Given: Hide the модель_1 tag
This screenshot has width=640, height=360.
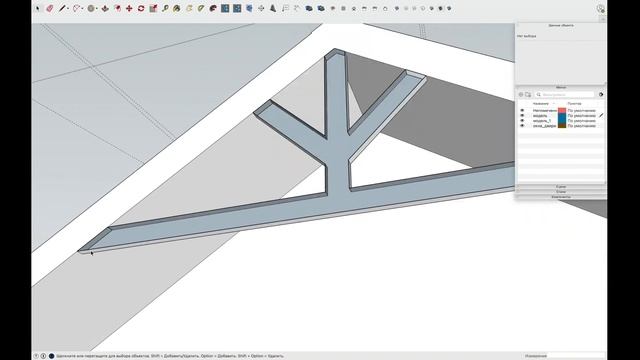Looking at the screenshot, I should pos(522,121).
